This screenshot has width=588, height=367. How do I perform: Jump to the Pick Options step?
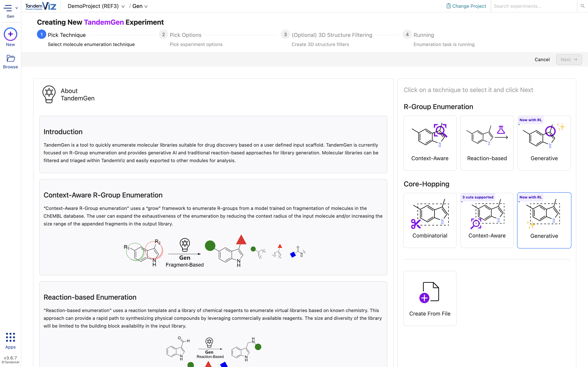tap(164, 35)
